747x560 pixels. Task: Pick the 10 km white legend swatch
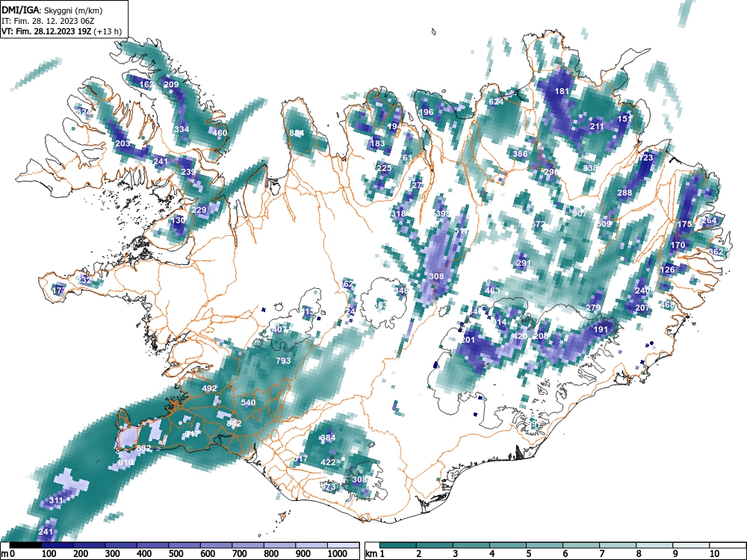[728, 544]
